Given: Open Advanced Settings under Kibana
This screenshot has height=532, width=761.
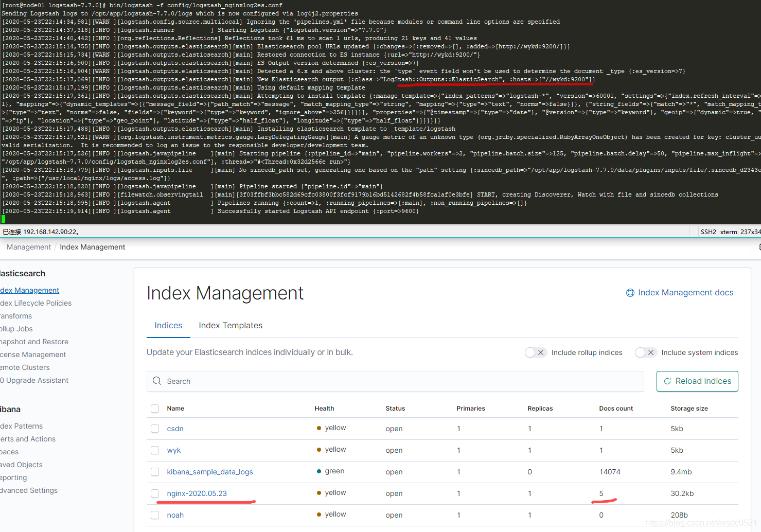Looking at the screenshot, I should 29,490.
